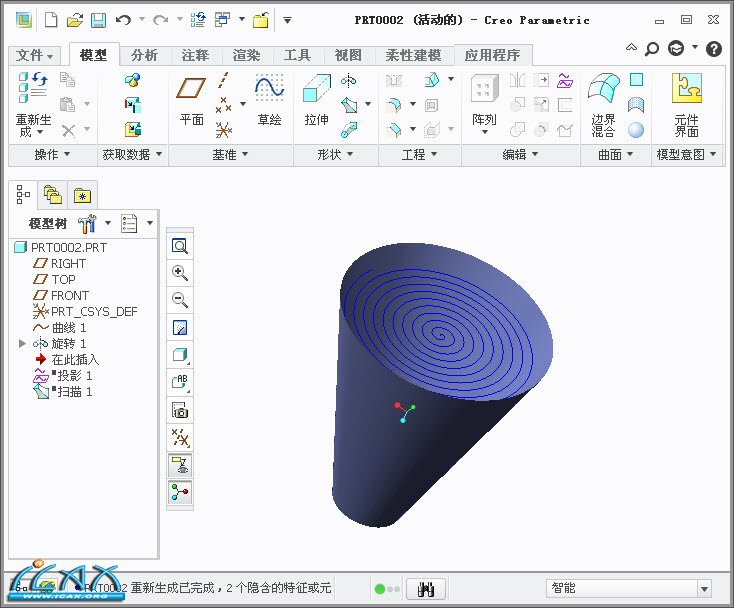Select the FRONT datum plane
The height and width of the screenshot is (608, 734).
click(x=69, y=295)
